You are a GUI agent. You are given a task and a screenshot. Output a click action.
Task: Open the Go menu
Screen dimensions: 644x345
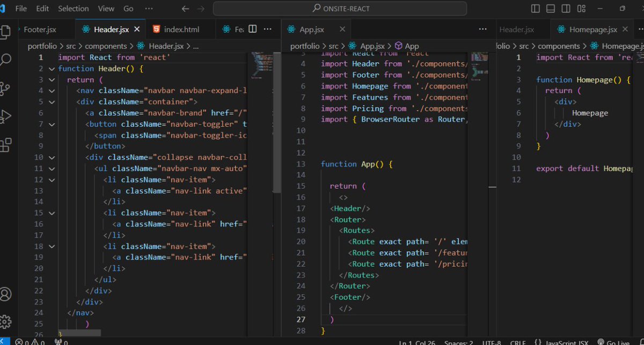point(129,9)
